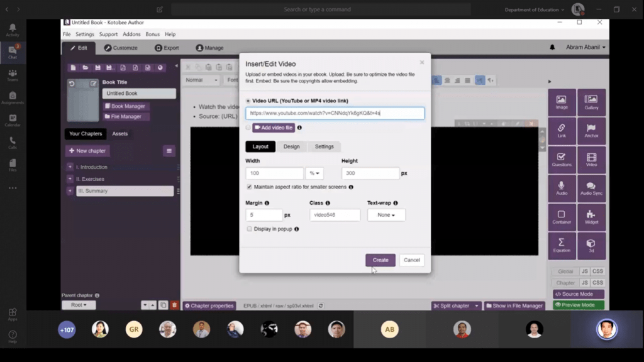Viewport: 644px width, 362px height.
Task: Expand the Exercises chapter
Action: [70, 179]
